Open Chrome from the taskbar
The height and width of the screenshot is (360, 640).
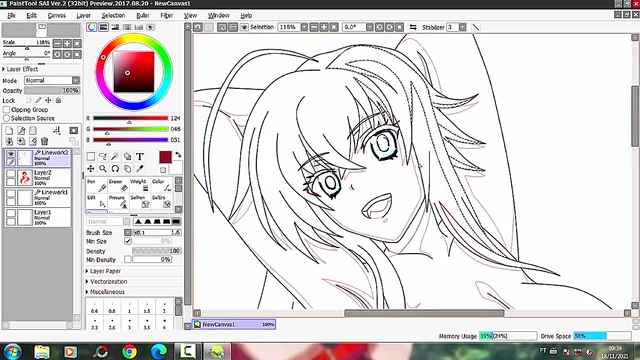[129, 351]
